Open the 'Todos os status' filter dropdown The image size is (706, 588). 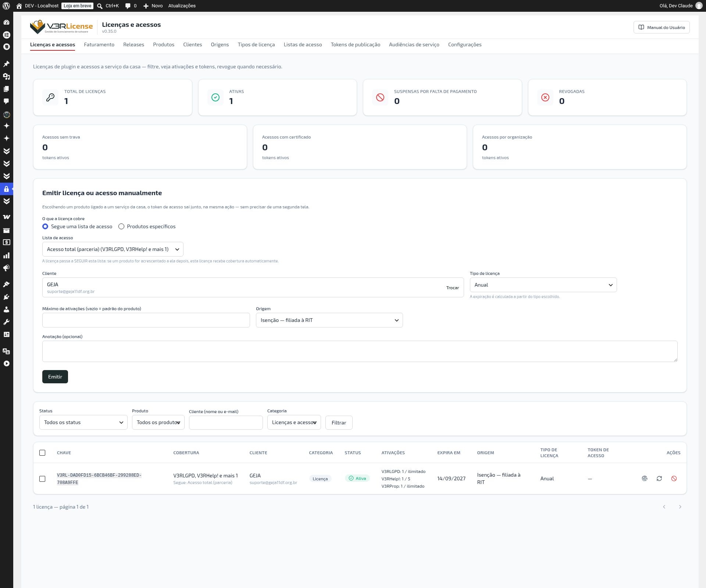[x=83, y=422]
